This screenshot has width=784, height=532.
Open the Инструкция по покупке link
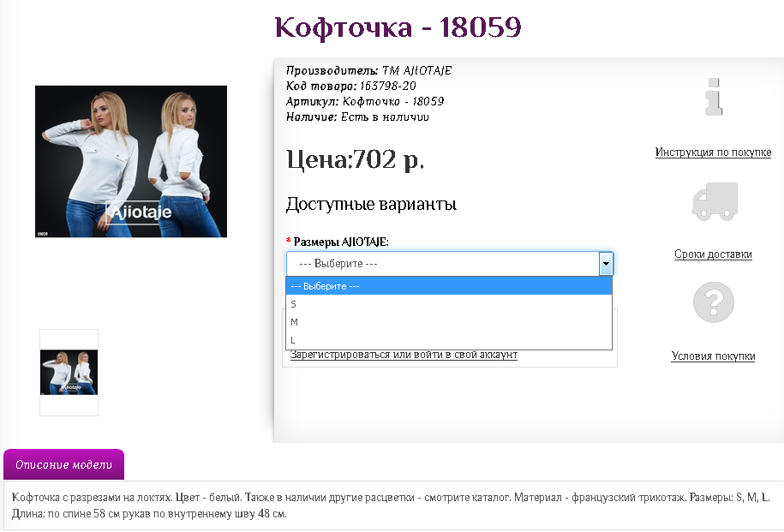[x=713, y=152]
